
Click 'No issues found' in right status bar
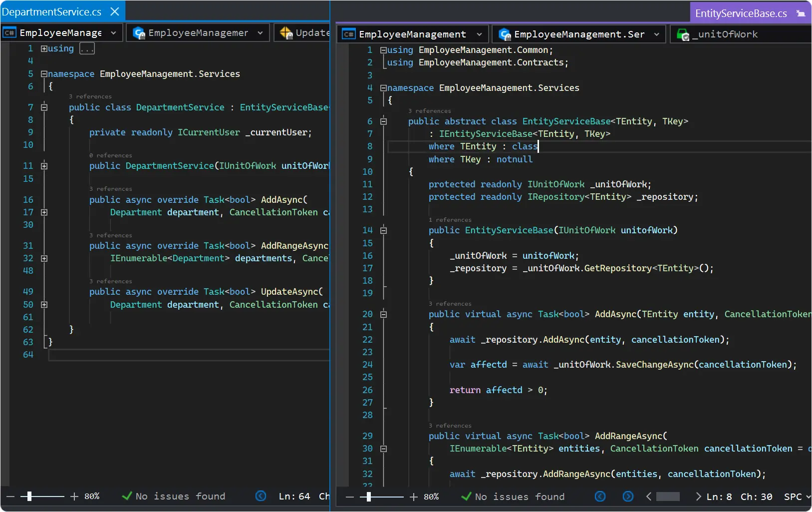coord(520,497)
